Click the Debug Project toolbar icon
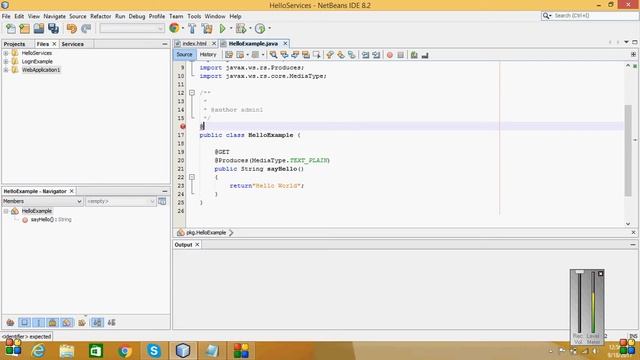This screenshot has width=640, height=360. pyautogui.click(x=241, y=29)
